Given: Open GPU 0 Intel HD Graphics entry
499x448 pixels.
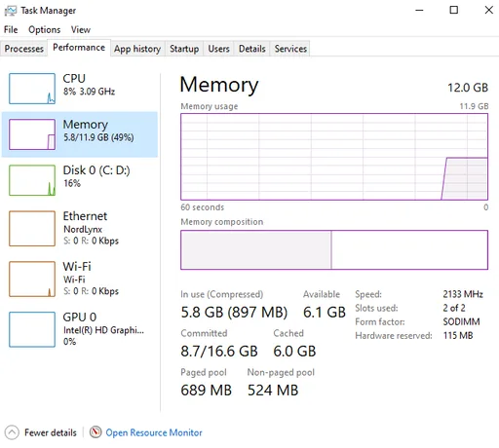Looking at the screenshot, I should [x=80, y=329].
